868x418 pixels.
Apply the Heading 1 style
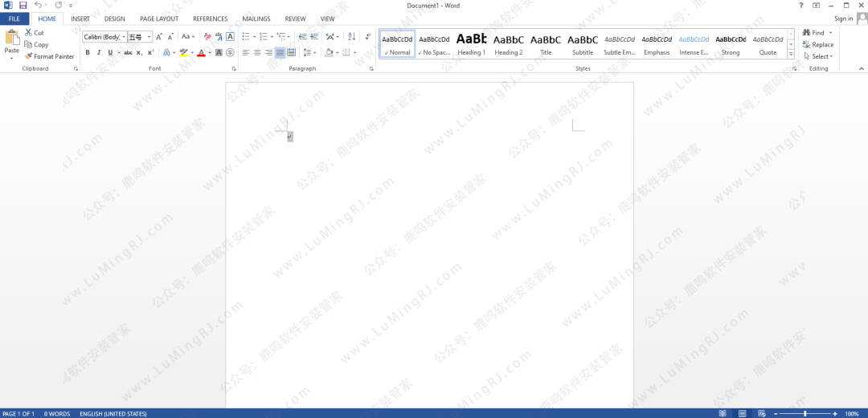point(472,43)
